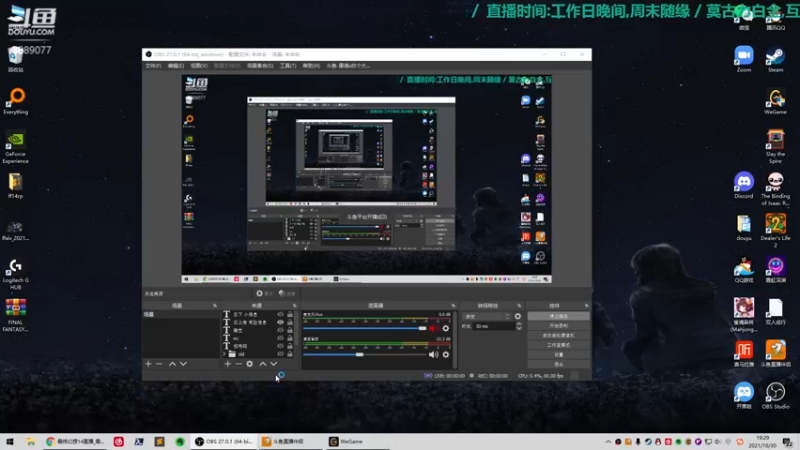
Task: Pop out the 混音器 dock panel
Action: coord(453,306)
